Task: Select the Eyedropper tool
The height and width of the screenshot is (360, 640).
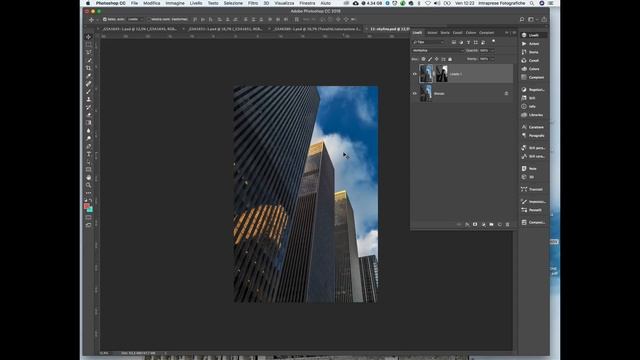Action: [x=89, y=76]
